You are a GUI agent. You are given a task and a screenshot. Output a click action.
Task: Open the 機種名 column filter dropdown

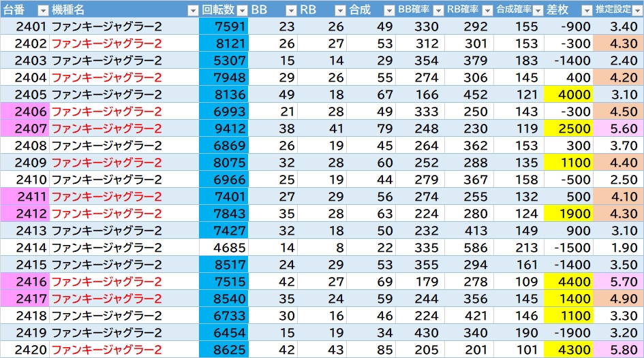[x=193, y=11]
